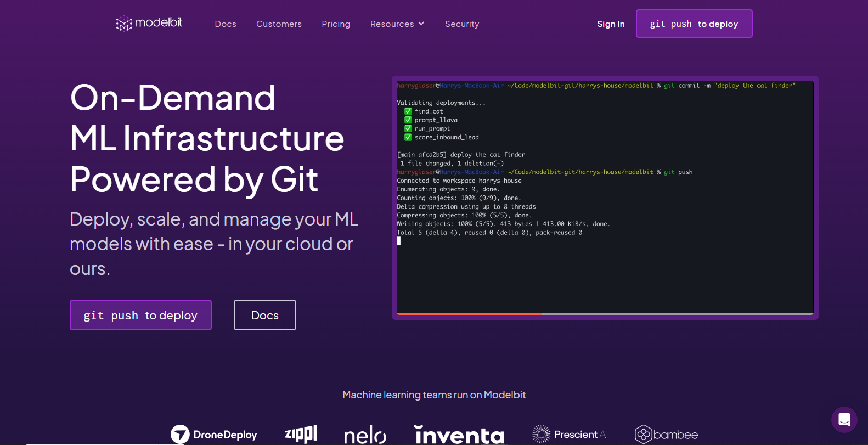Seek the orange video progress bar

pyautogui.click(x=469, y=314)
